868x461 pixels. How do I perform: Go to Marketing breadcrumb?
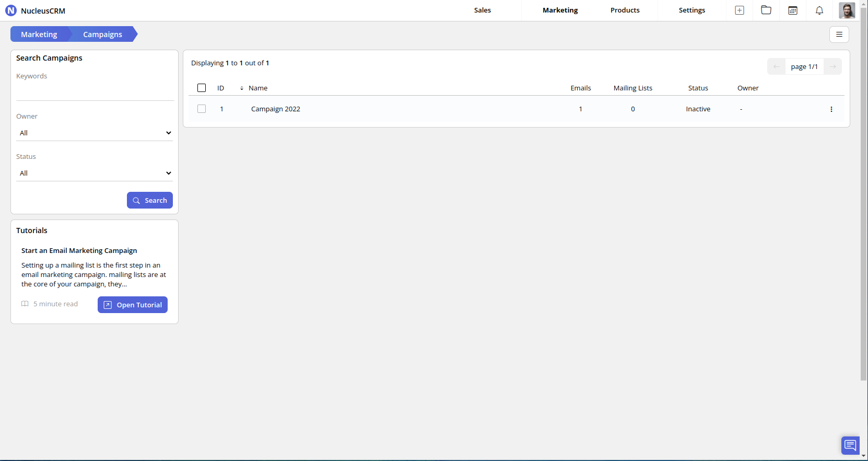click(x=39, y=34)
